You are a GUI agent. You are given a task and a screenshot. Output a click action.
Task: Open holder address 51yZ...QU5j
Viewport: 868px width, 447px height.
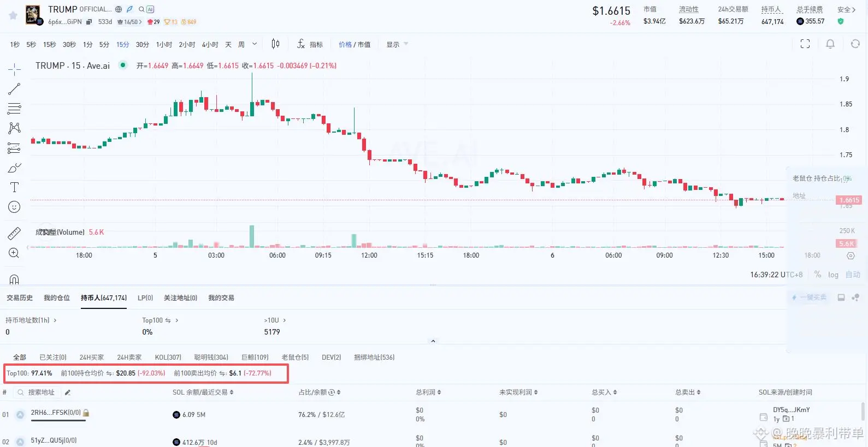click(x=54, y=440)
